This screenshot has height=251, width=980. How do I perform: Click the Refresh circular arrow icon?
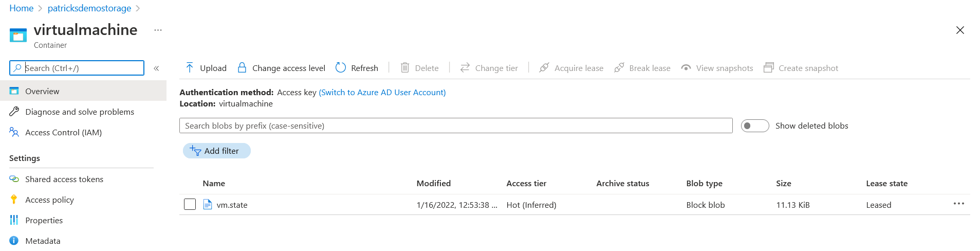click(341, 68)
